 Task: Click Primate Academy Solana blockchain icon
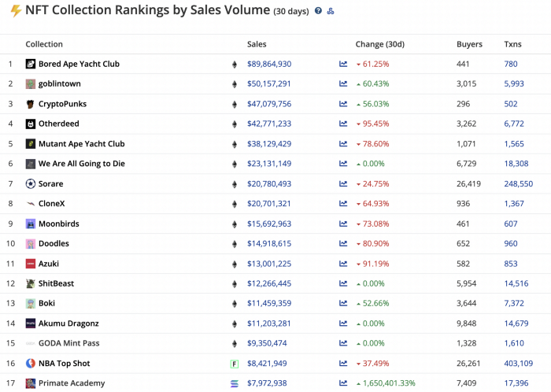(x=235, y=383)
